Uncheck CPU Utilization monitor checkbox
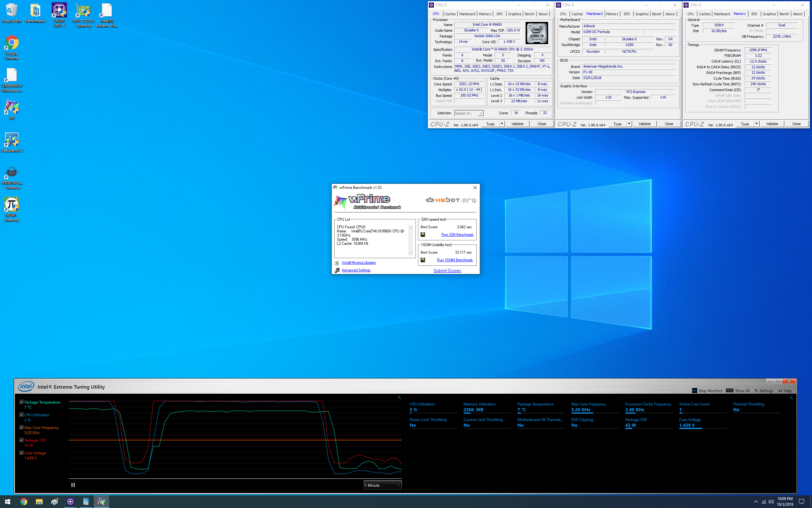812x508 pixels. (22, 415)
